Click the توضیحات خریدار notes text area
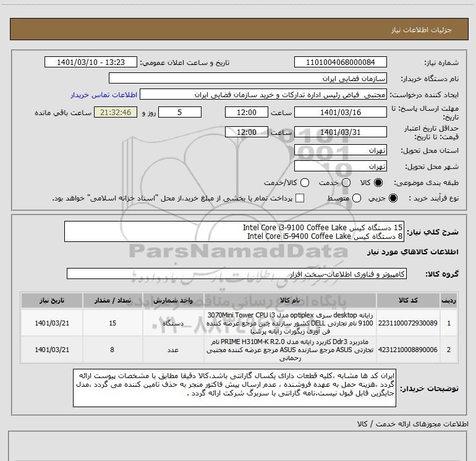 click(234, 388)
